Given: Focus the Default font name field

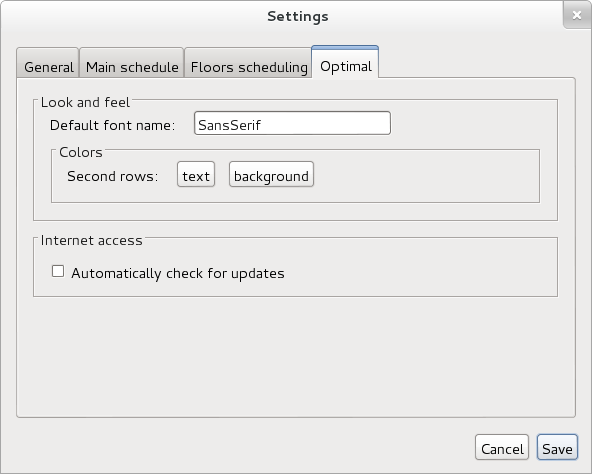Looking at the screenshot, I should [292, 123].
